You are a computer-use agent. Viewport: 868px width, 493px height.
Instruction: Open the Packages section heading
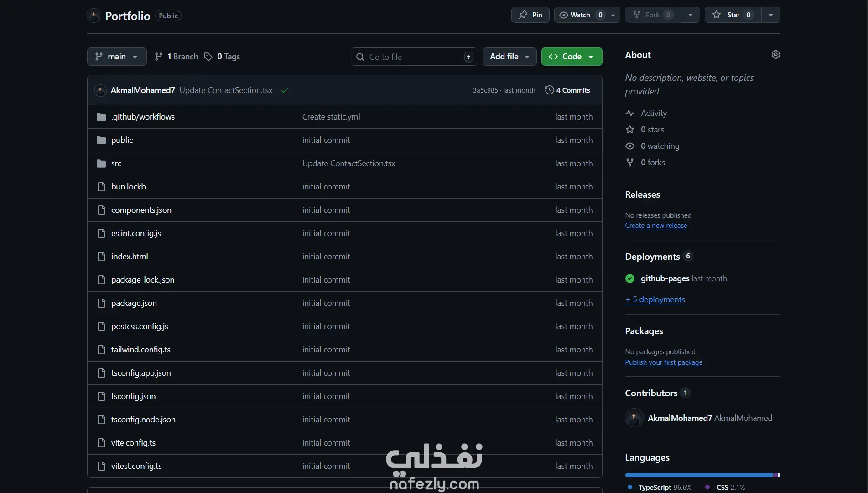tap(644, 331)
